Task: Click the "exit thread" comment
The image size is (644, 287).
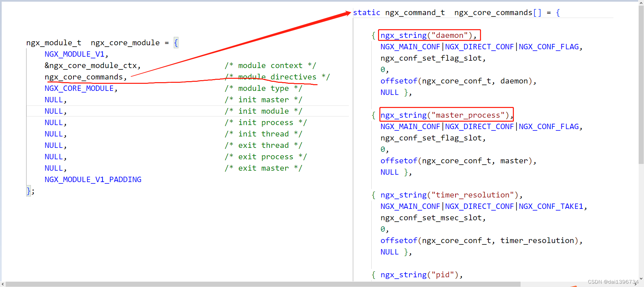Action: 263,146
